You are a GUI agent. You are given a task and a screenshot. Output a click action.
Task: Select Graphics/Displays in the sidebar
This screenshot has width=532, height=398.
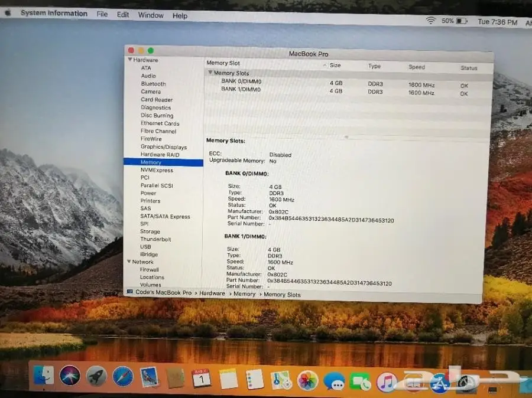click(x=164, y=147)
